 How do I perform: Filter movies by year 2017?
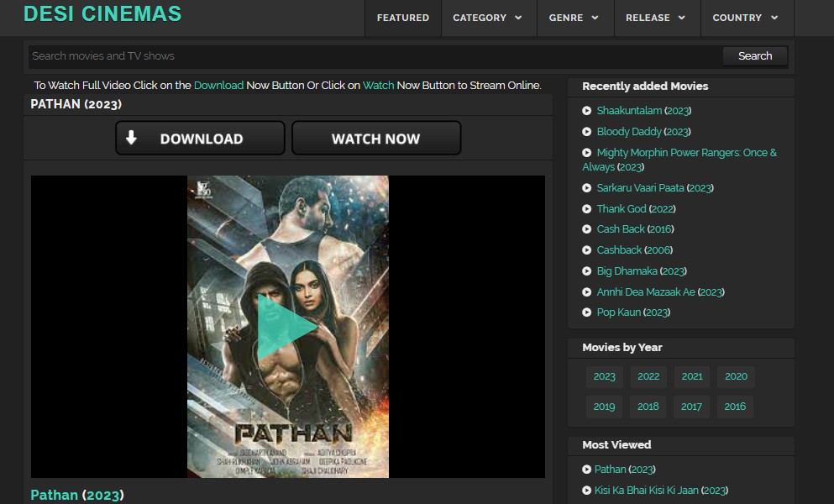click(x=691, y=407)
